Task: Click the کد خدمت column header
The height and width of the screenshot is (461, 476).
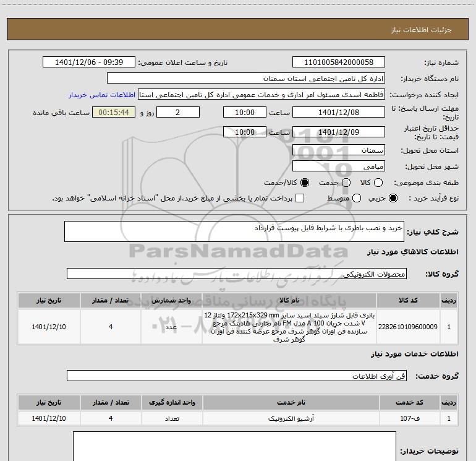Action: (409, 402)
